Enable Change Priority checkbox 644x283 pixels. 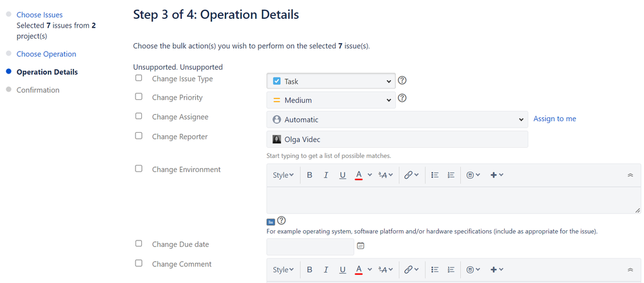point(139,97)
